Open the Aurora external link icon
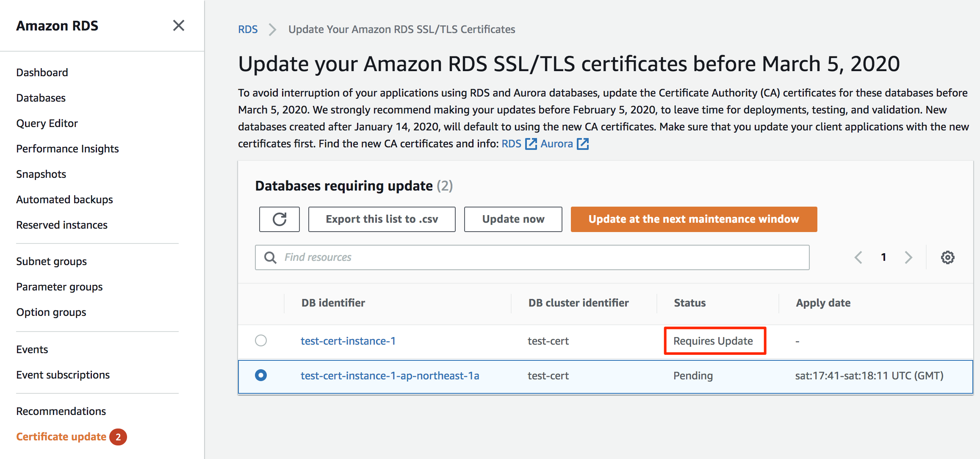This screenshot has height=459, width=980. coord(583,144)
